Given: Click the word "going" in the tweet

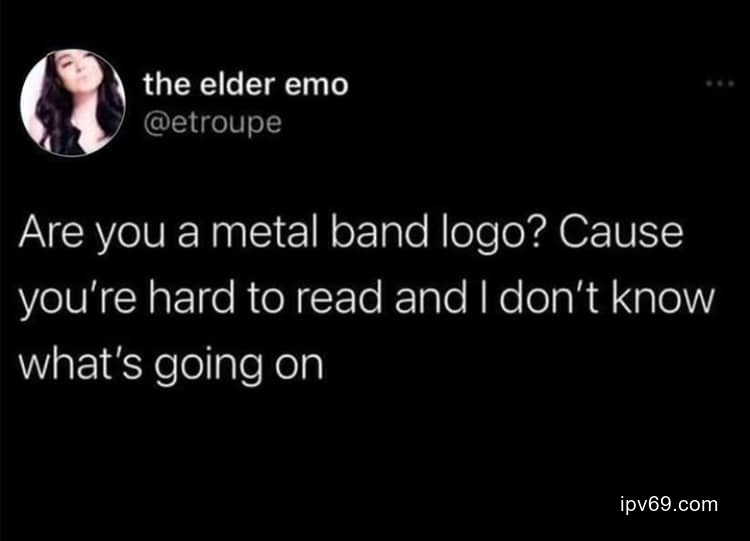Looking at the screenshot, I should [x=208, y=368].
